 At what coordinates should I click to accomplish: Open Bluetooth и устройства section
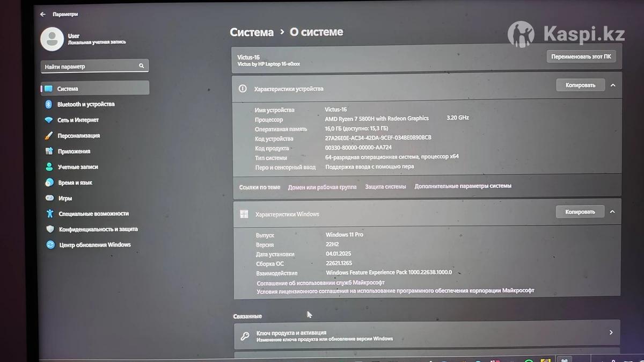coord(86,104)
